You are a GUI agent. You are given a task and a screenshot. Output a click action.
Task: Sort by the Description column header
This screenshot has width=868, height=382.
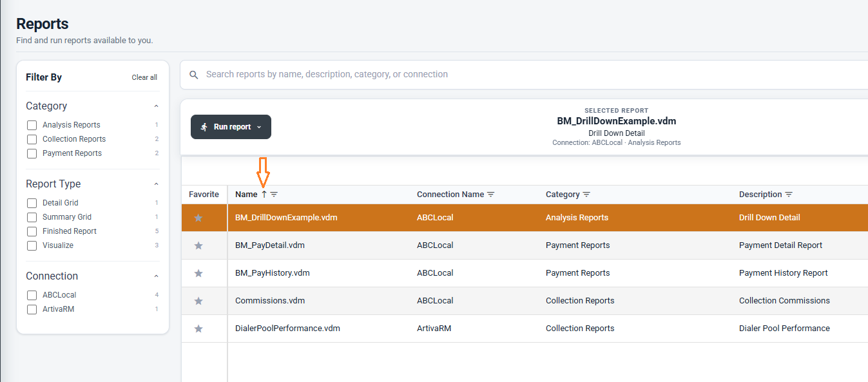point(760,195)
